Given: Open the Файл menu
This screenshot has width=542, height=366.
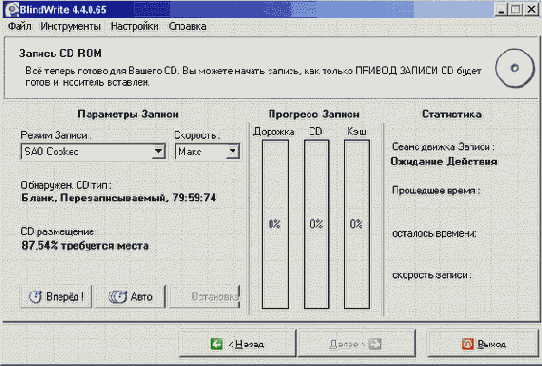Looking at the screenshot, I should 19,26.
